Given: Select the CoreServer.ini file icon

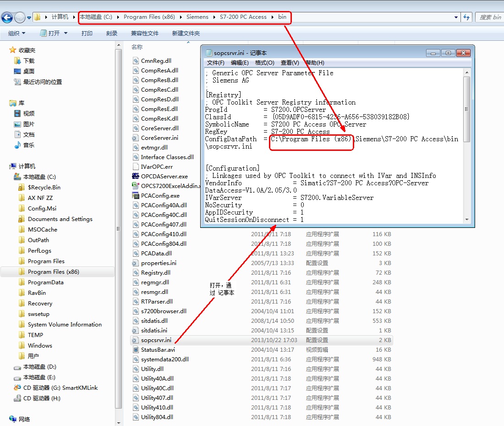Looking at the screenshot, I should pos(135,138).
